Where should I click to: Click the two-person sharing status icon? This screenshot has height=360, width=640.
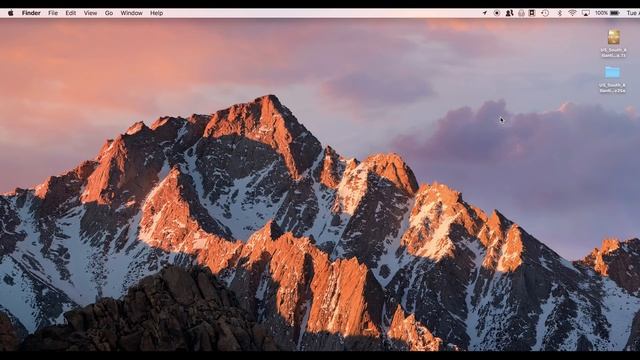509,13
